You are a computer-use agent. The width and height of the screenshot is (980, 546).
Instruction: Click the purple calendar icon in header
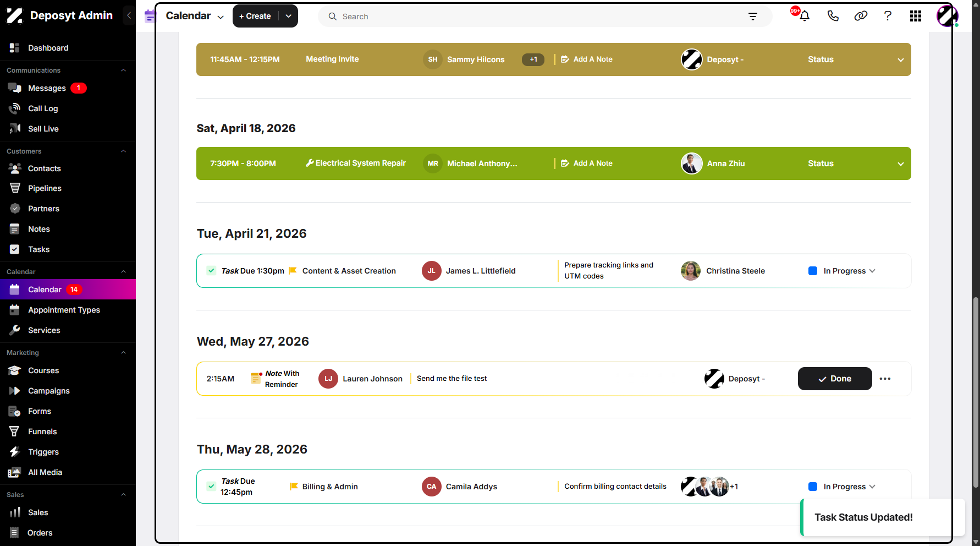[150, 16]
